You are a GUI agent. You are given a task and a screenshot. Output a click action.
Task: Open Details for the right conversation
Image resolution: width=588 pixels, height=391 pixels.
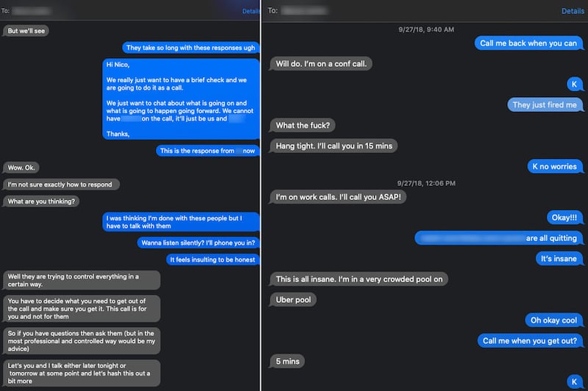tap(573, 11)
